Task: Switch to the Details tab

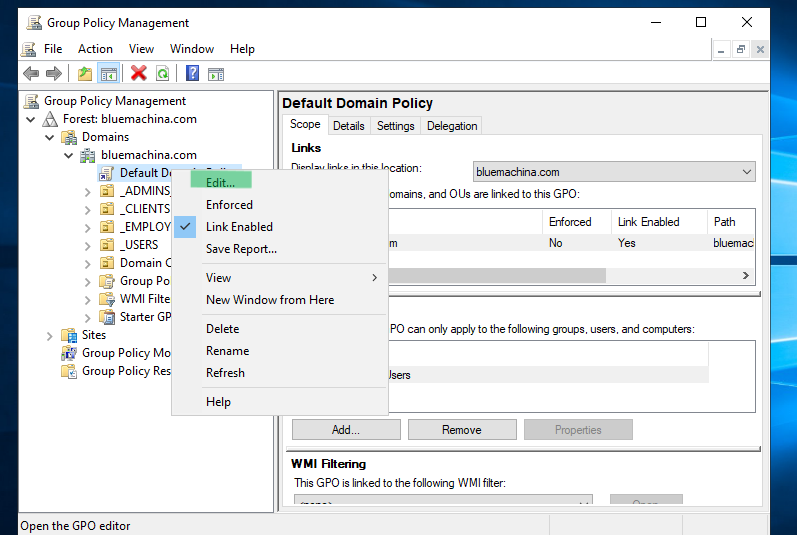Action: click(x=349, y=125)
